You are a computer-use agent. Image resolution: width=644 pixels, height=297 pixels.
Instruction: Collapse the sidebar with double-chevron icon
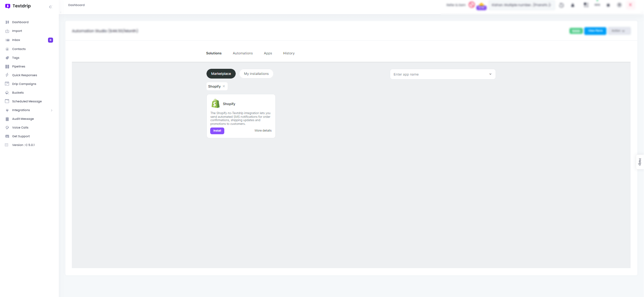pyautogui.click(x=51, y=7)
